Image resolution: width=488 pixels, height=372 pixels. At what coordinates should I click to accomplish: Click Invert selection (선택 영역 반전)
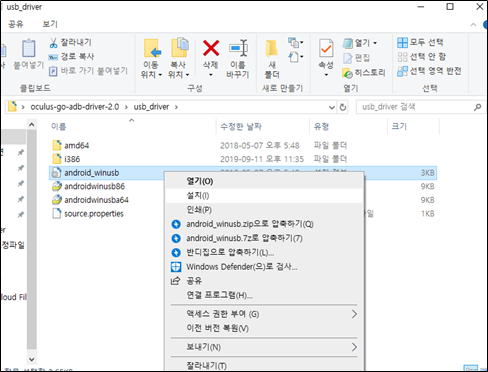click(x=429, y=71)
